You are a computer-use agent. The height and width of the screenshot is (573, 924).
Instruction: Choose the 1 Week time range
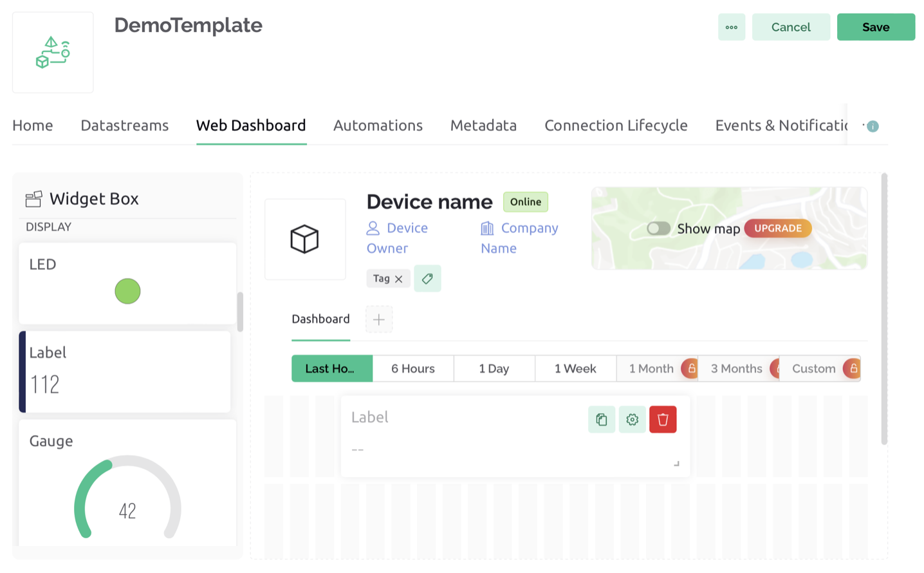click(575, 369)
